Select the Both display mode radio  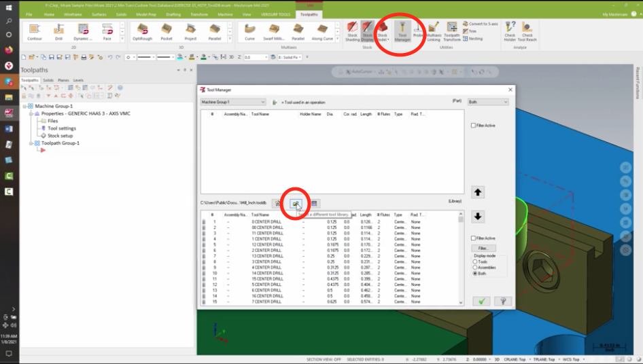click(x=475, y=274)
